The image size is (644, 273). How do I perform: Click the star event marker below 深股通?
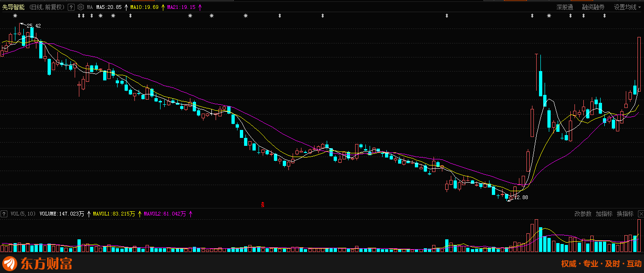click(x=549, y=16)
